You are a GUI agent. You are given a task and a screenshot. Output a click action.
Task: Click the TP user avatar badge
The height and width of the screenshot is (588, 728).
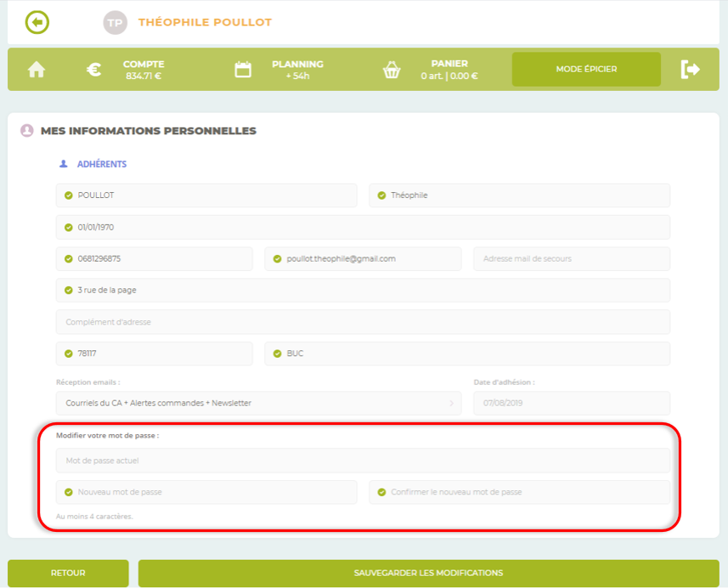[x=115, y=22]
